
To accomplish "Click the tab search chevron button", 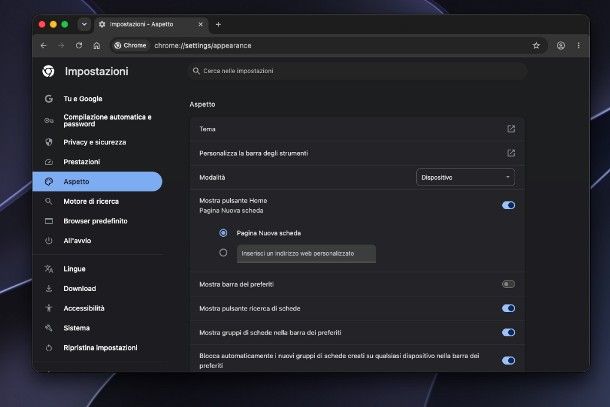I will (x=84, y=24).
